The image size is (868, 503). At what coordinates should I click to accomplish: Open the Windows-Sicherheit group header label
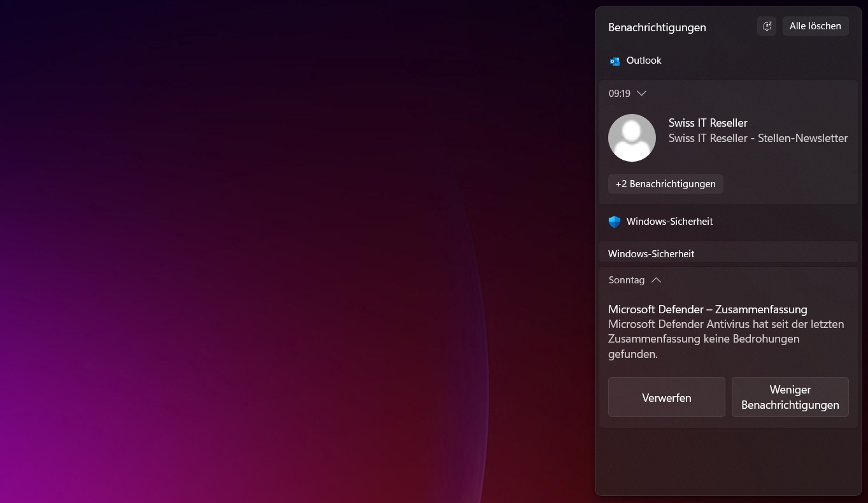[669, 222]
